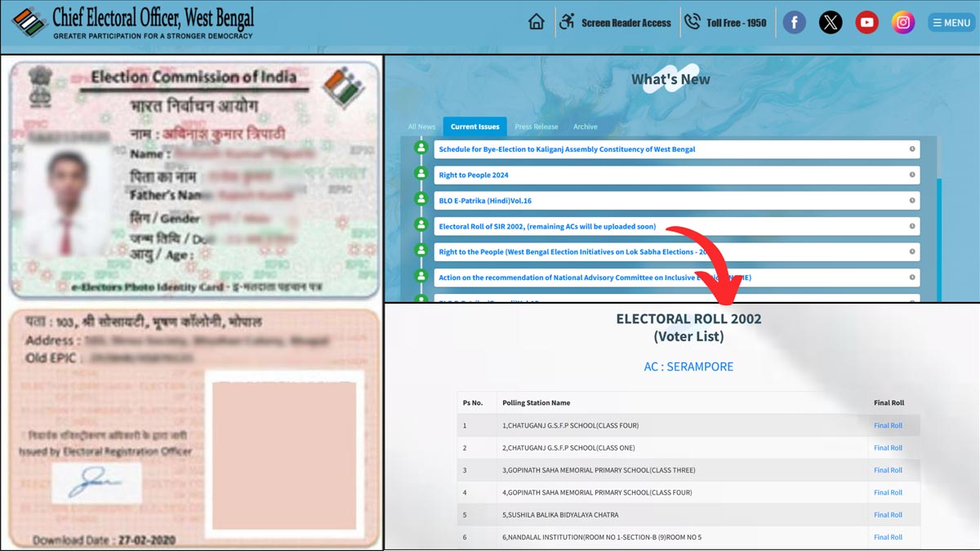Click the AC : SERAMPORE heading

pyautogui.click(x=688, y=367)
